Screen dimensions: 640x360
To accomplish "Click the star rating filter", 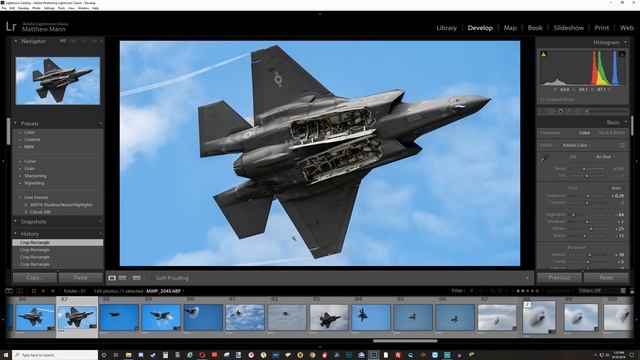I will click(x=527, y=291).
